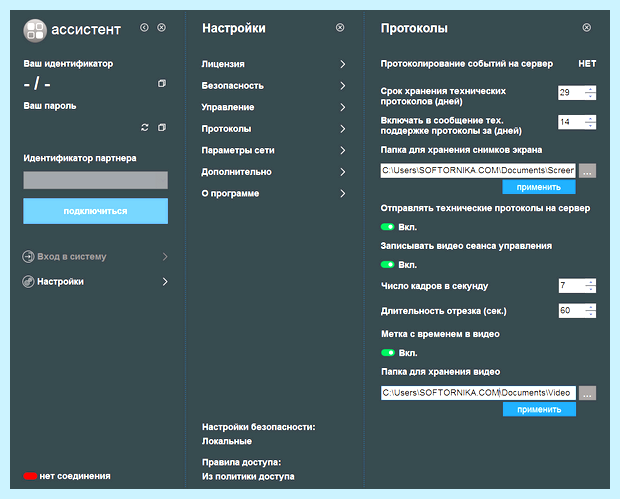This screenshot has width=620, height=499.
Task: Copy the password using the copy icon
Action: (162, 127)
